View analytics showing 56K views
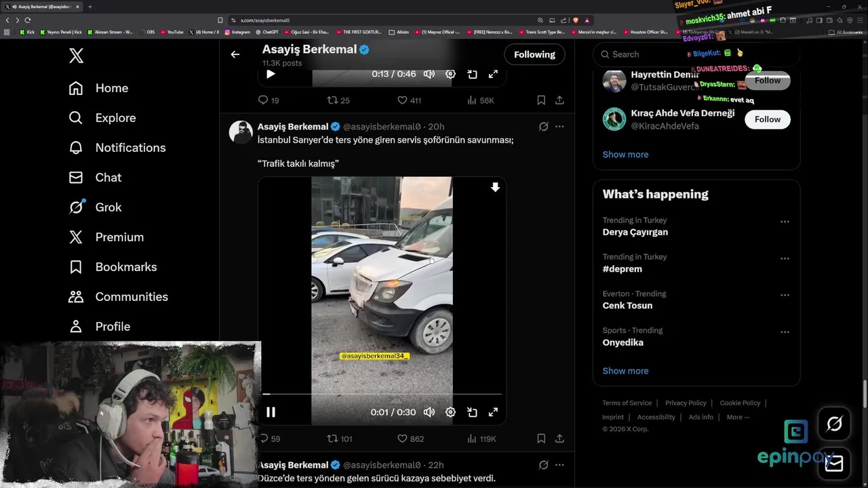Viewport: 868px width, 488px height. pyautogui.click(x=480, y=100)
